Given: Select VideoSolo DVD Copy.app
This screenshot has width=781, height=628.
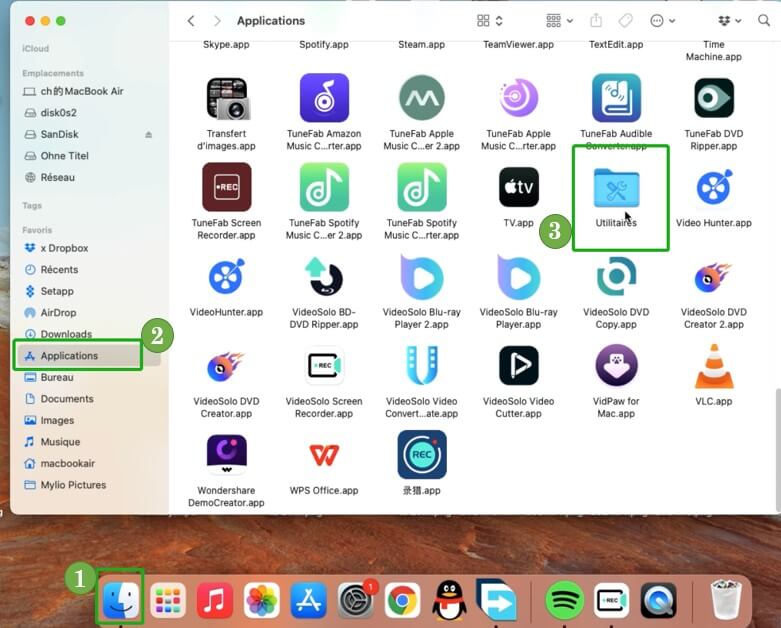Looking at the screenshot, I should pyautogui.click(x=616, y=276).
